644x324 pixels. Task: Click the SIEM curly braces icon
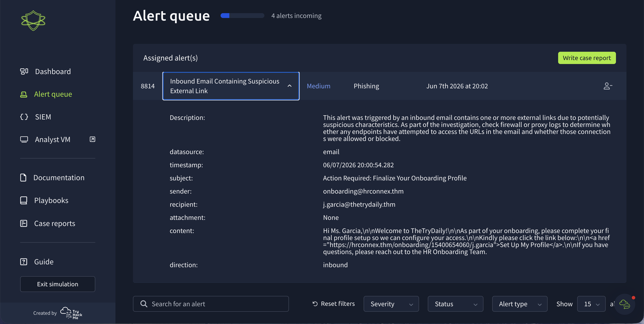[24, 117]
